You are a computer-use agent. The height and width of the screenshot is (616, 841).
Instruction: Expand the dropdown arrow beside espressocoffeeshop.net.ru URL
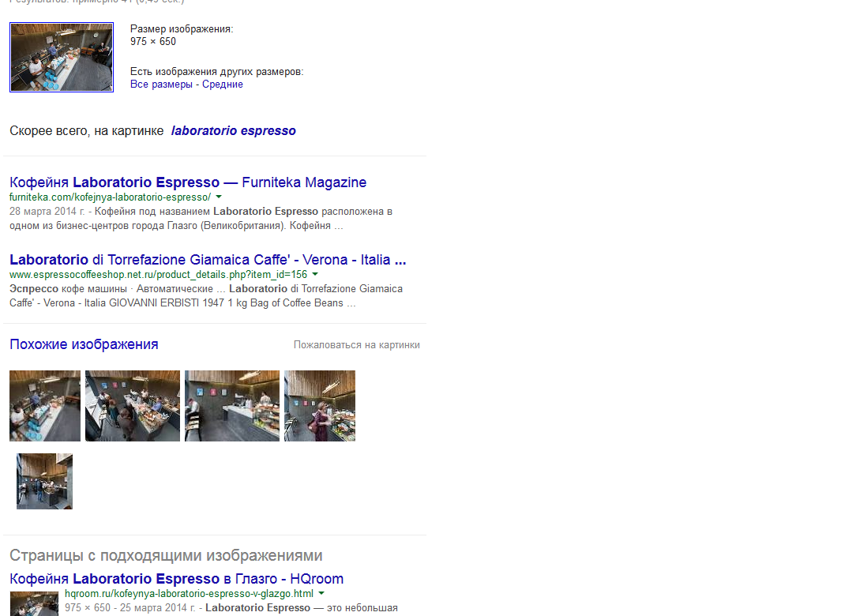click(x=315, y=274)
